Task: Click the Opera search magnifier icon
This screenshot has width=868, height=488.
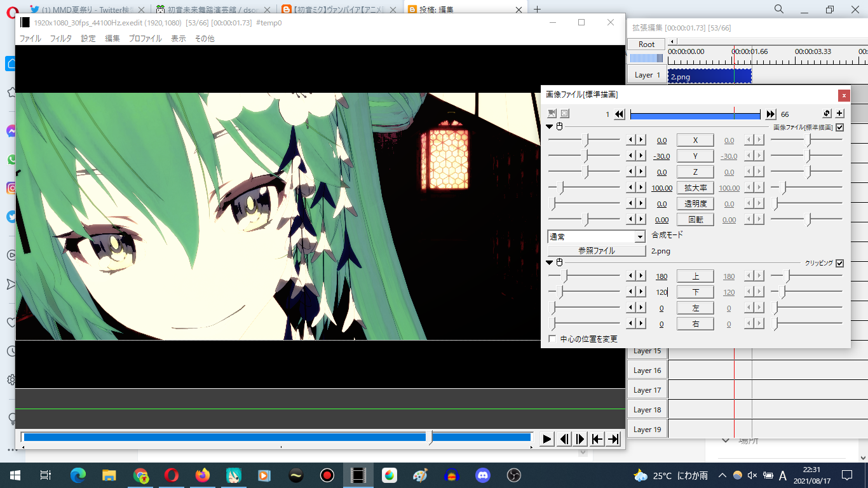Action: tap(779, 9)
